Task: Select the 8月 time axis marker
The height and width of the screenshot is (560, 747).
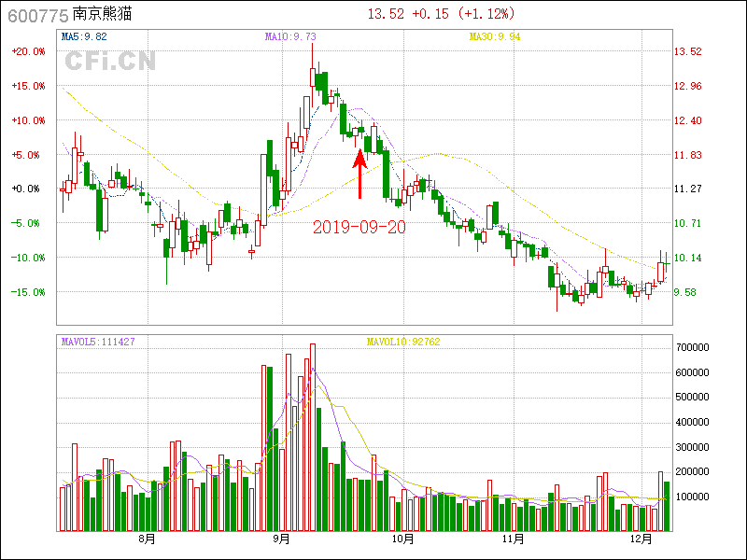Action: [147, 539]
